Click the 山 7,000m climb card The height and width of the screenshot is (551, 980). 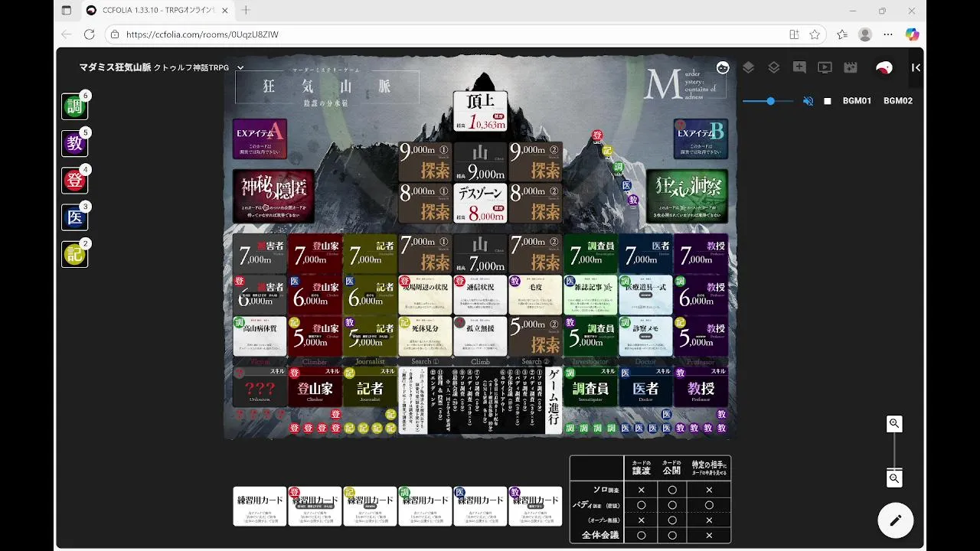(x=480, y=254)
